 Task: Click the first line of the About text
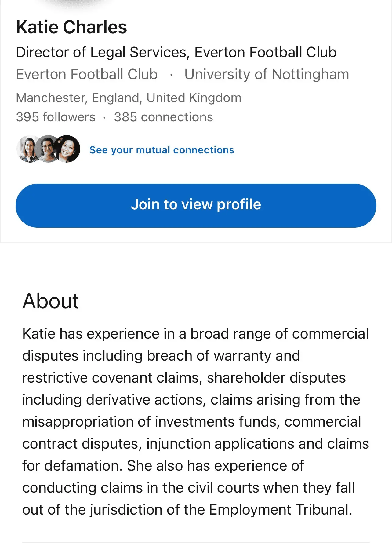click(x=195, y=334)
